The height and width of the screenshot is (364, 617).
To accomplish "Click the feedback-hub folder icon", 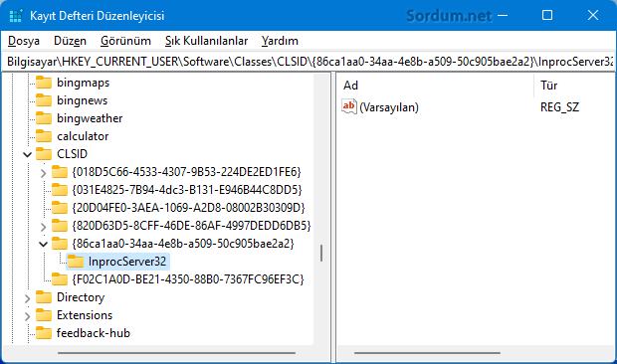I will tap(44, 333).
